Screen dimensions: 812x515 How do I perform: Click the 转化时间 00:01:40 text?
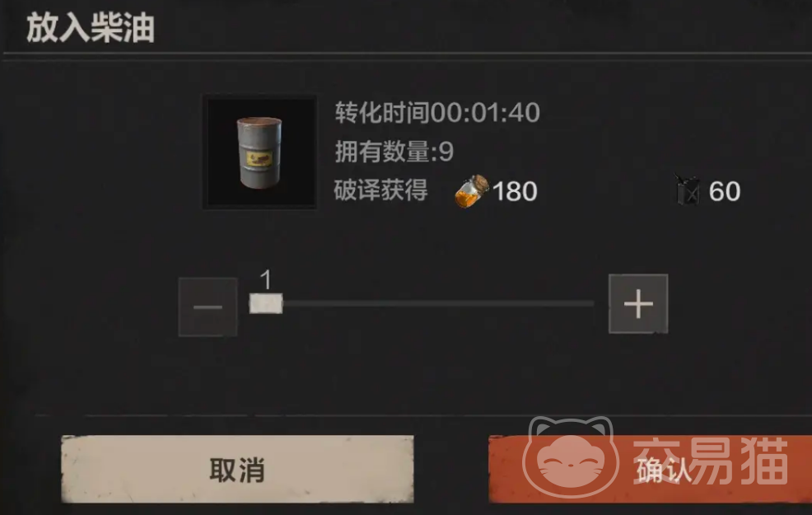tap(437, 112)
